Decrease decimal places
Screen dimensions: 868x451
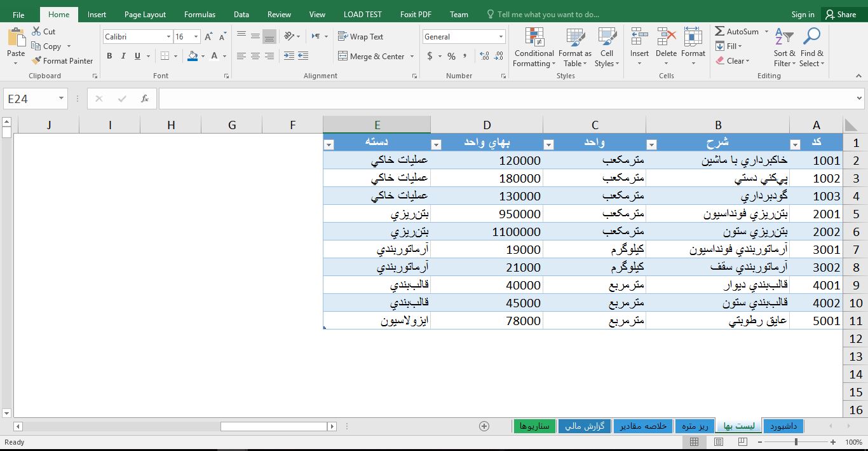[499, 56]
